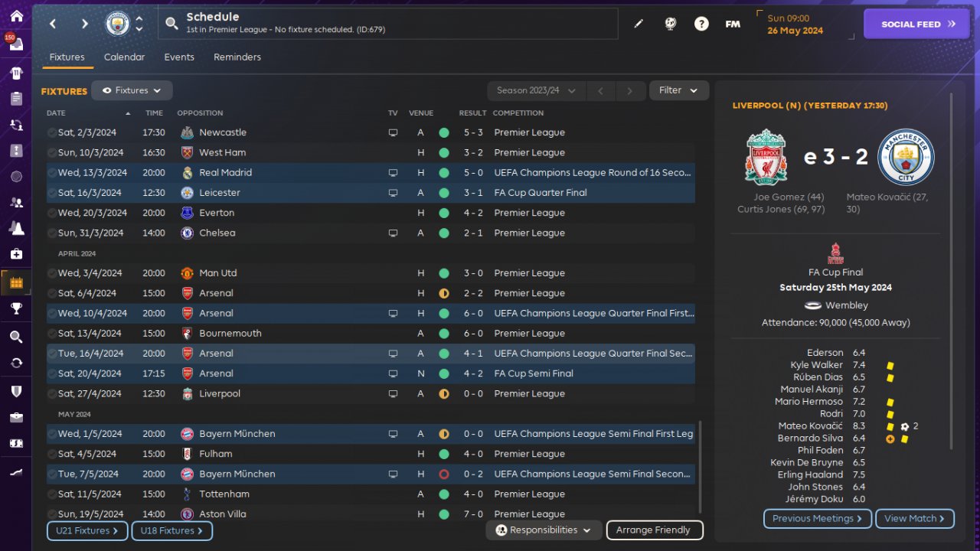980x551 pixels.
Task: Open the Season 2023/24 dropdown
Action: coord(537,90)
